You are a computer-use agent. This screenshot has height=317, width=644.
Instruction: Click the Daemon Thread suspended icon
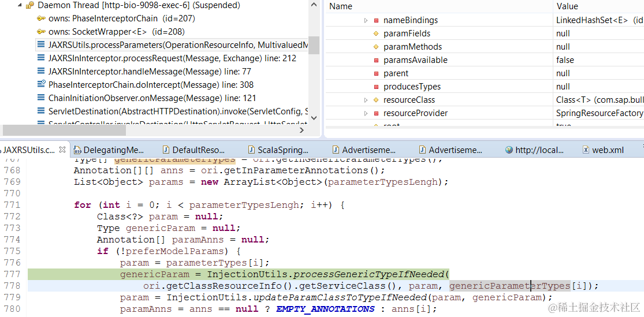(29, 5)
